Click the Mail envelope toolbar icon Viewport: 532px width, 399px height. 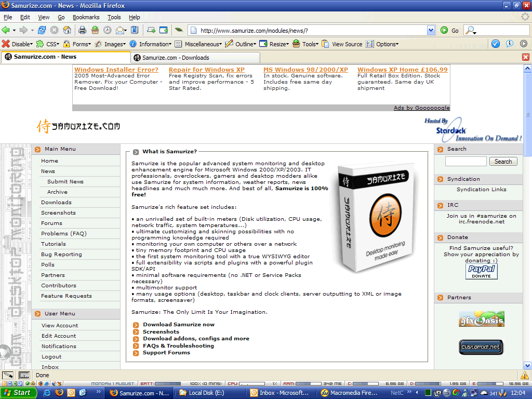click(x=120, y=30)
